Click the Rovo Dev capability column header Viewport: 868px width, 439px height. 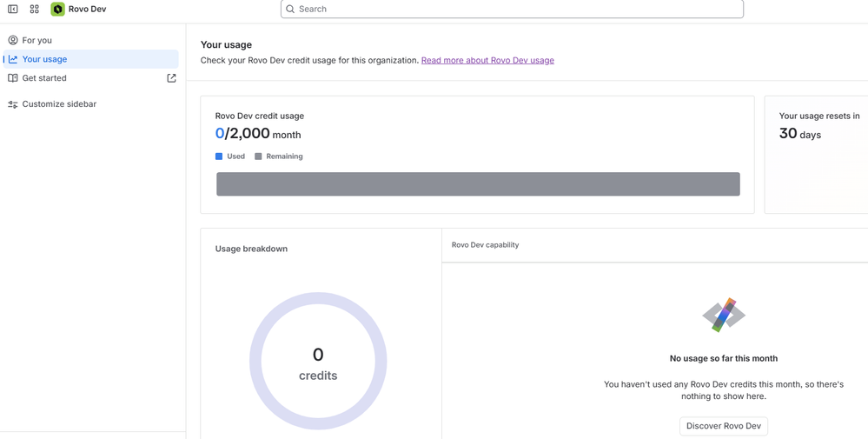point(486,244)
